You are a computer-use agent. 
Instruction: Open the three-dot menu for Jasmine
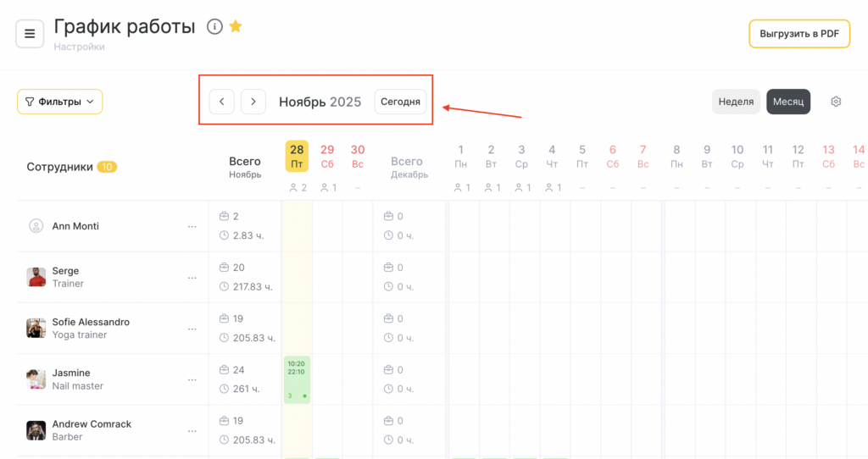[x=192, y=379]
